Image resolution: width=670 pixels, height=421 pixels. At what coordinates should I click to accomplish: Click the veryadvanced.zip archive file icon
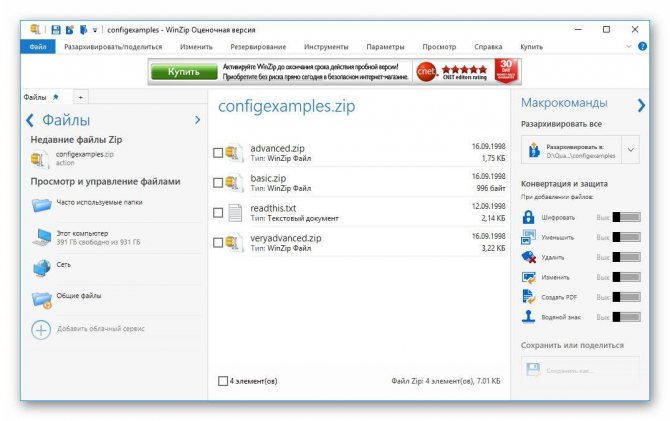coord(234,242)
